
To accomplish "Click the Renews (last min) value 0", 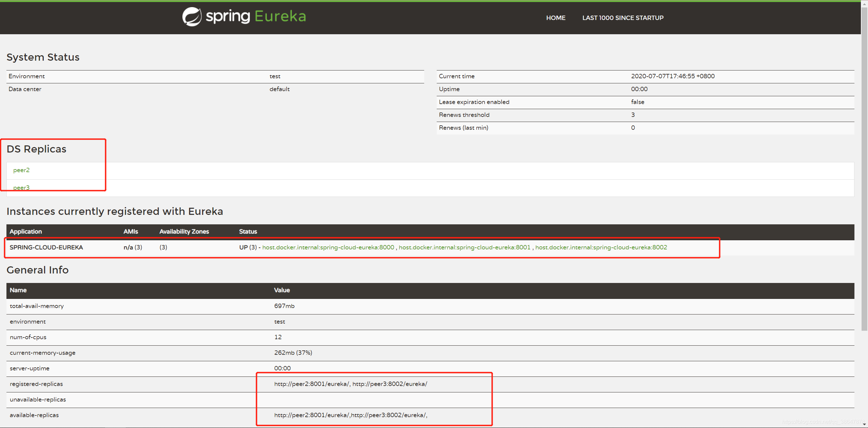I will tap(633, 128).
